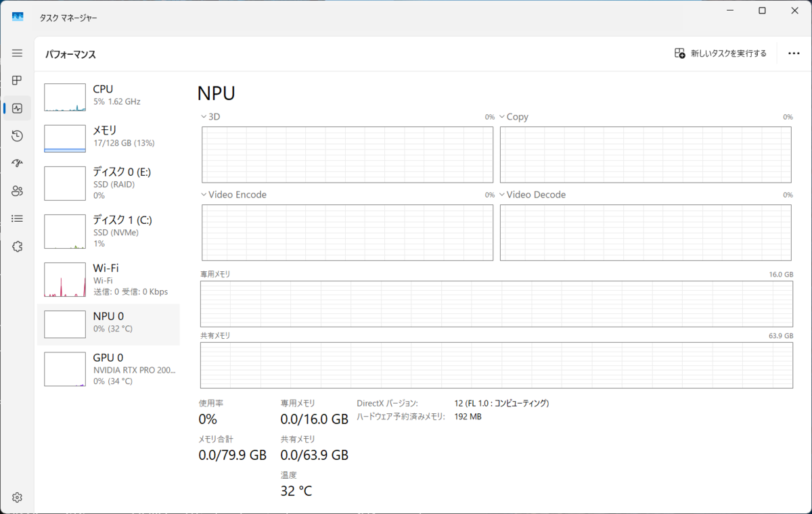This screenshot has width=812, height=514.
Task: Click the DirectX バージョン label
Action: (387, 403)
